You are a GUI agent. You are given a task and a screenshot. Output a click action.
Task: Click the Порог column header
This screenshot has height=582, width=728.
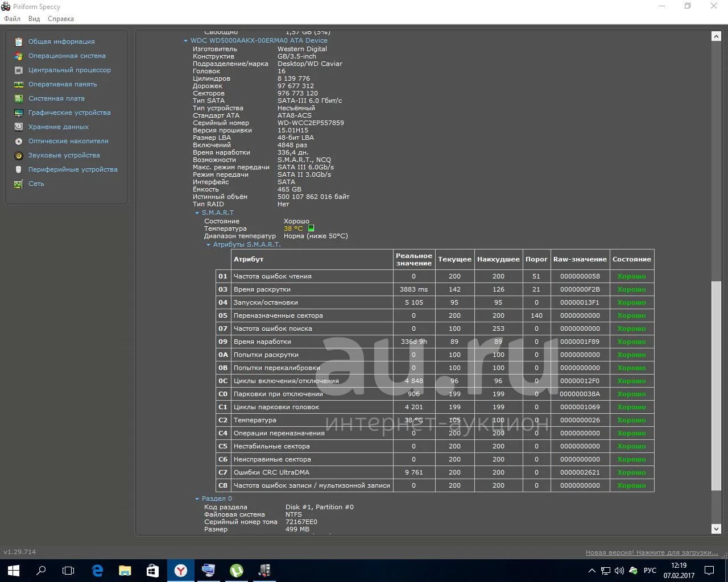536,259
